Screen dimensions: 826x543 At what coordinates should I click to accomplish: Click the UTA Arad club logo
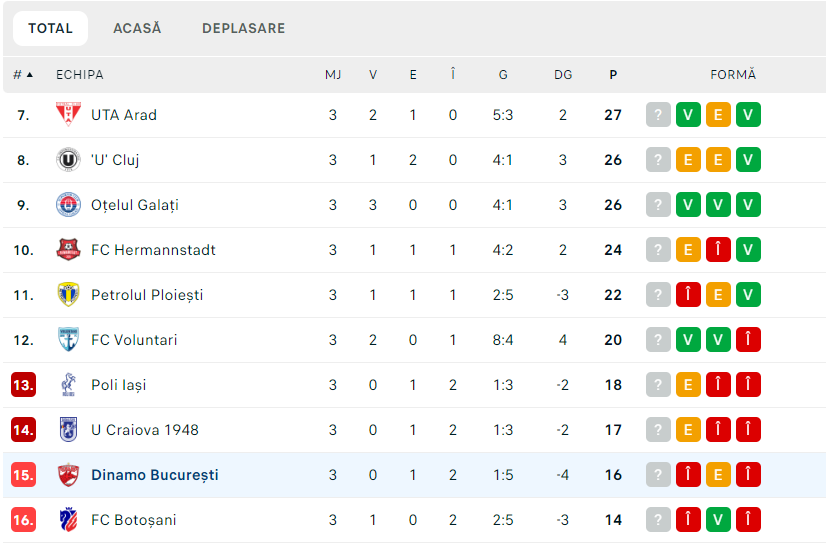tap(67, 115)
